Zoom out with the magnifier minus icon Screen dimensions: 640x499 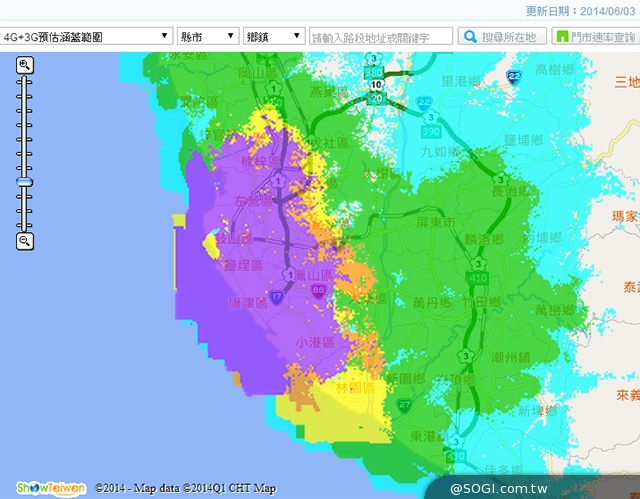pos(25,241)
